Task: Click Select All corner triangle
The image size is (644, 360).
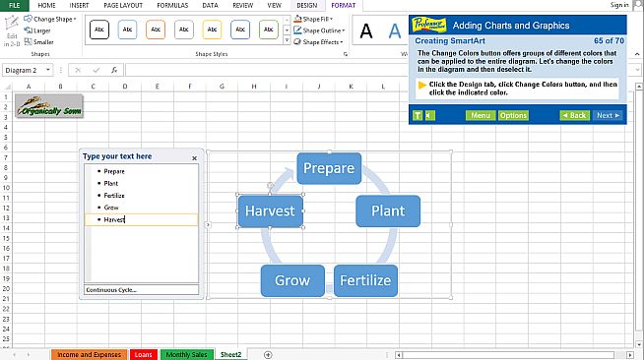Action: point(7,87)
